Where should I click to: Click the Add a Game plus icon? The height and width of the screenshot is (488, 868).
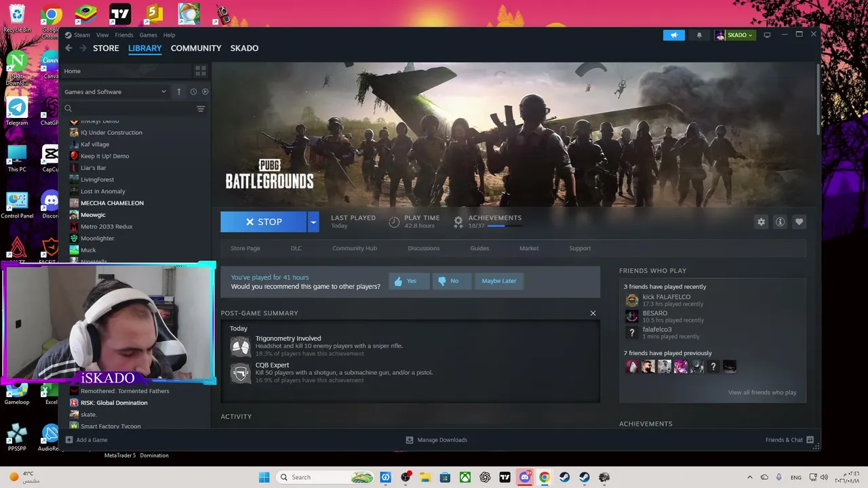68,440
